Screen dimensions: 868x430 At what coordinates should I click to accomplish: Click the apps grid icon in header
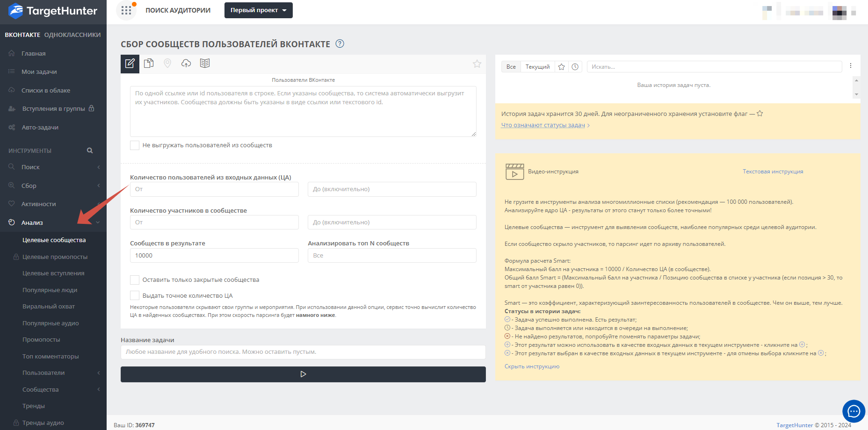pos(126,10)
